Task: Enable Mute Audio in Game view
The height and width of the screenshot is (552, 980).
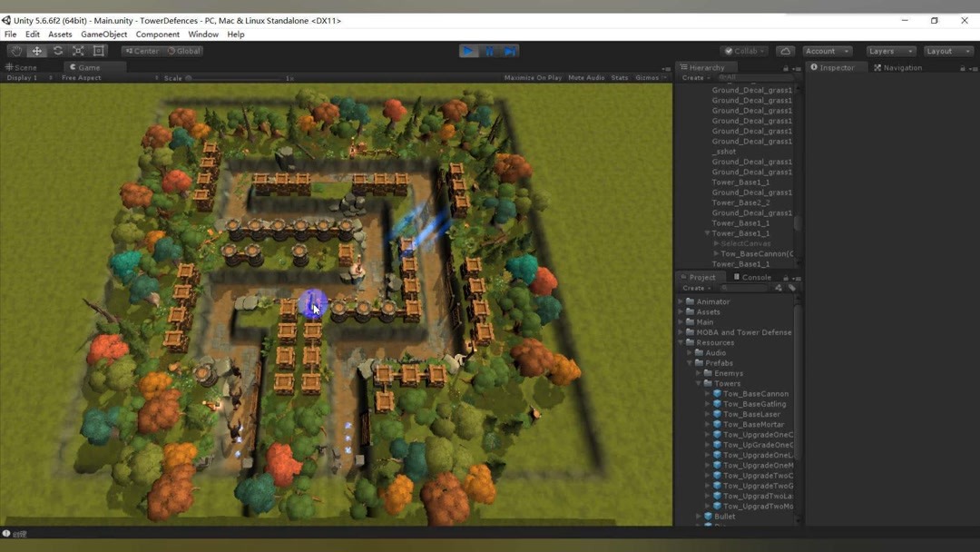Action: pos(586,77)
